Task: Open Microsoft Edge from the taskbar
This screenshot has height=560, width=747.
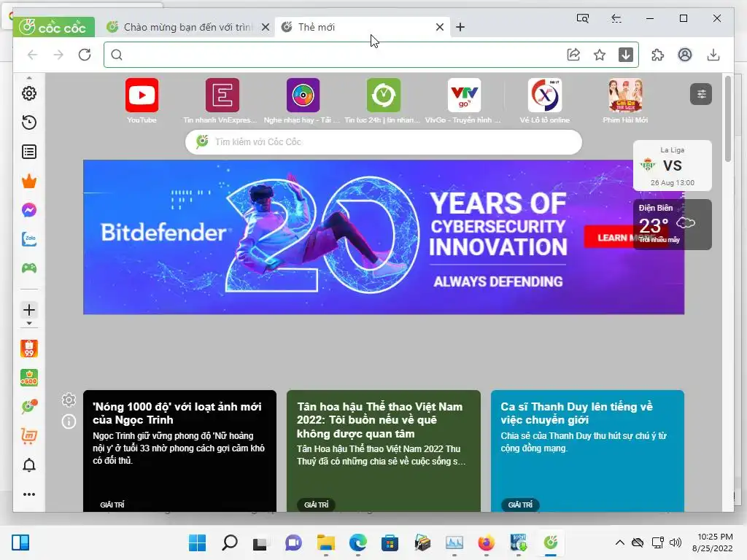Action: pos(357,542)
